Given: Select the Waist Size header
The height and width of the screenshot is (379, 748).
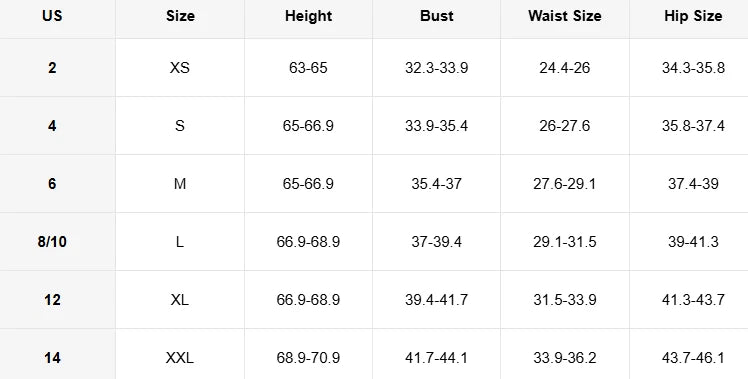Looking at the screenshot, I should 564,16.
